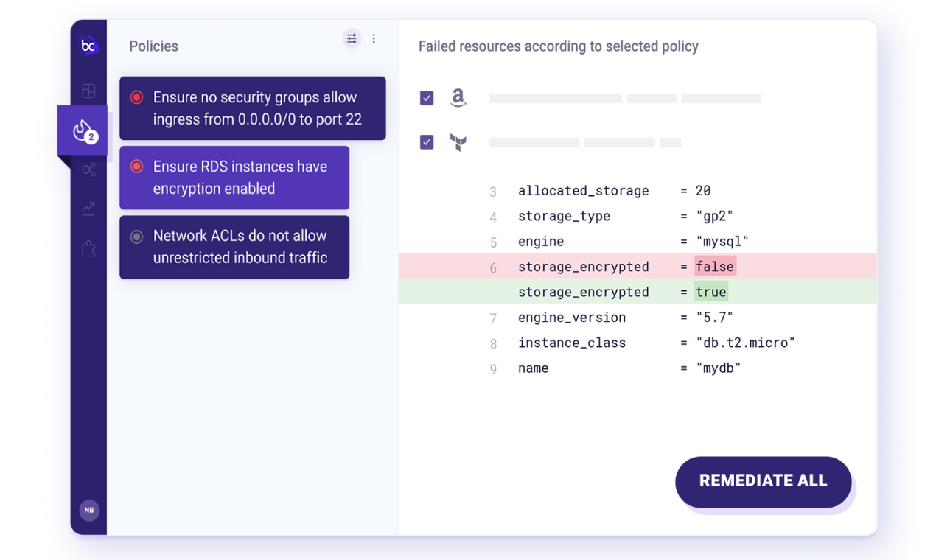Select the RDS encryption enabled policy
The width and height of the screenshot is (936, 560).
click(234, 178)
